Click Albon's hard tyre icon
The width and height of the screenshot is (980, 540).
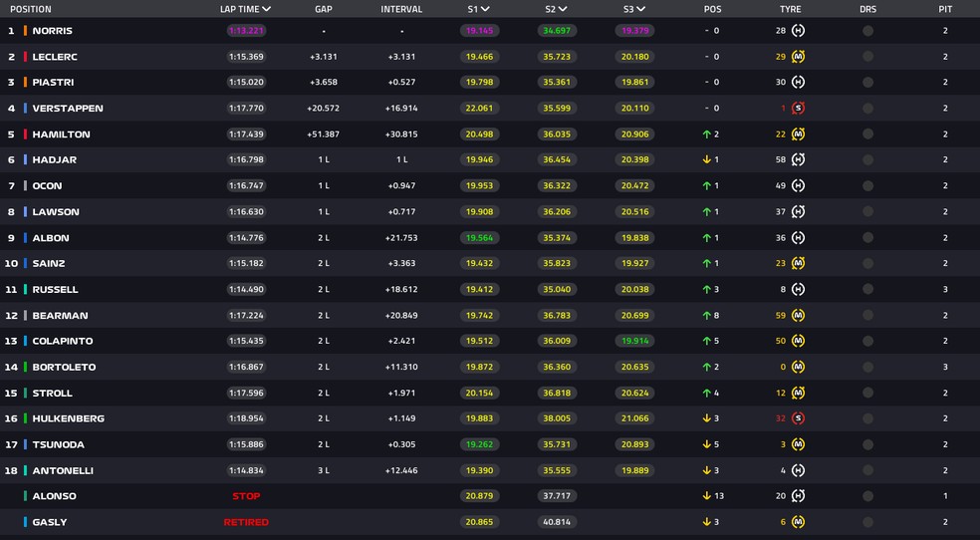[798, 237]
